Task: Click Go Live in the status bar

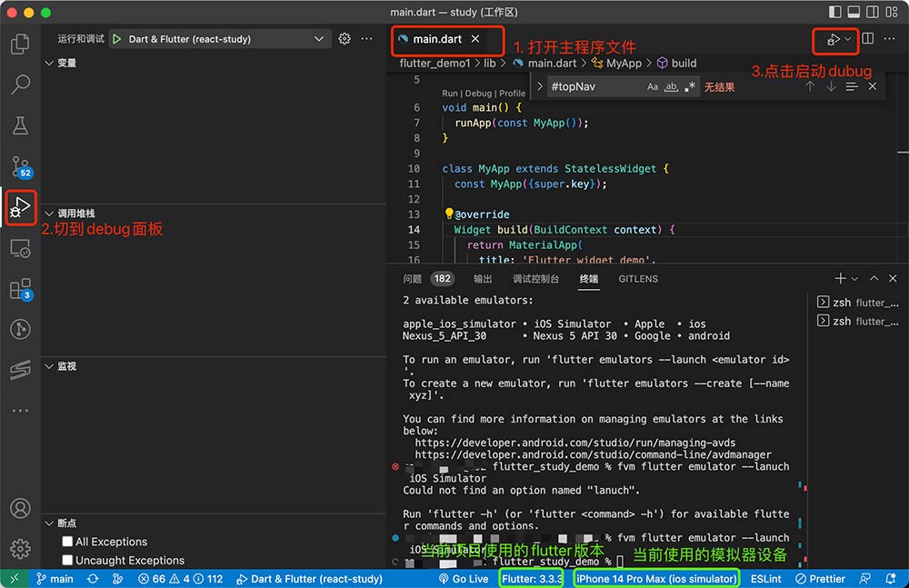Action: (463, 579)
